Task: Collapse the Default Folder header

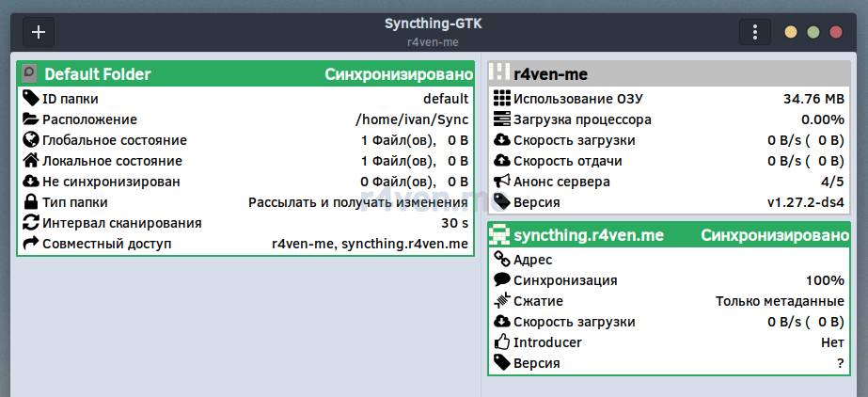Action: [x=245, y=74]
